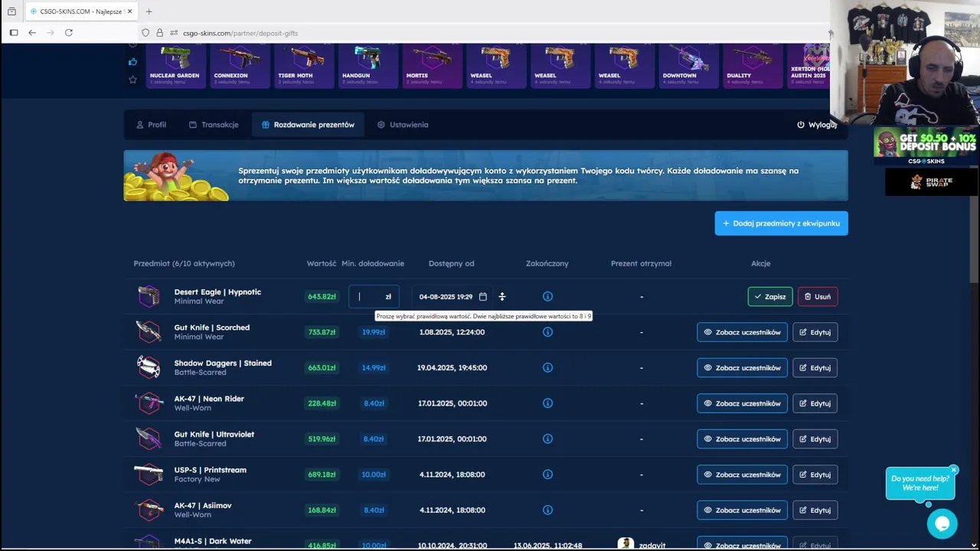Delete the Desert Eagle gift with Usuń
Screen dimensions: 980x551
coord(818,297)
